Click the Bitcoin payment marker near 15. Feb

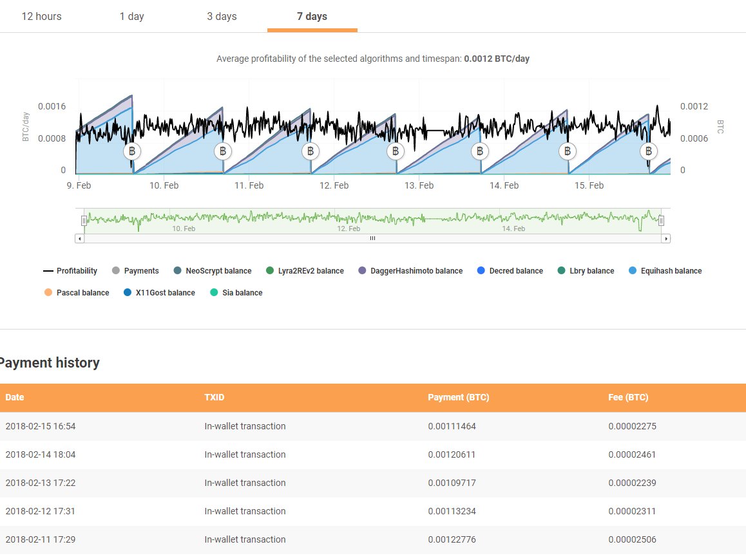(x=649, y=151)
